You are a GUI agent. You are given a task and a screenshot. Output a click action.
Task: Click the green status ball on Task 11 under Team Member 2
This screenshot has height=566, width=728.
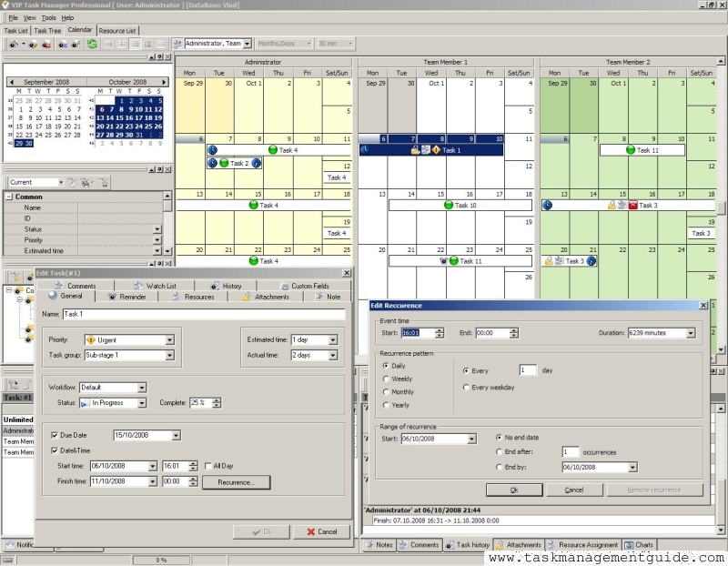click(x=630, y=150)
